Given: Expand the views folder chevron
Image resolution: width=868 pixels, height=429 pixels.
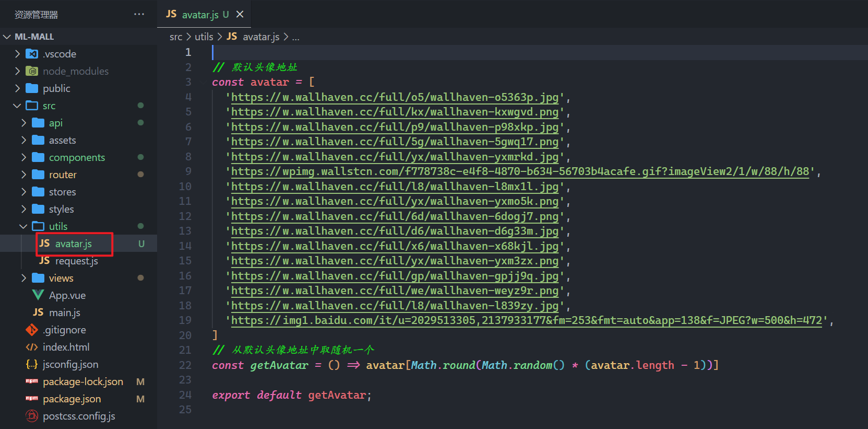Looking at the screenshot, I should [23, 278].
